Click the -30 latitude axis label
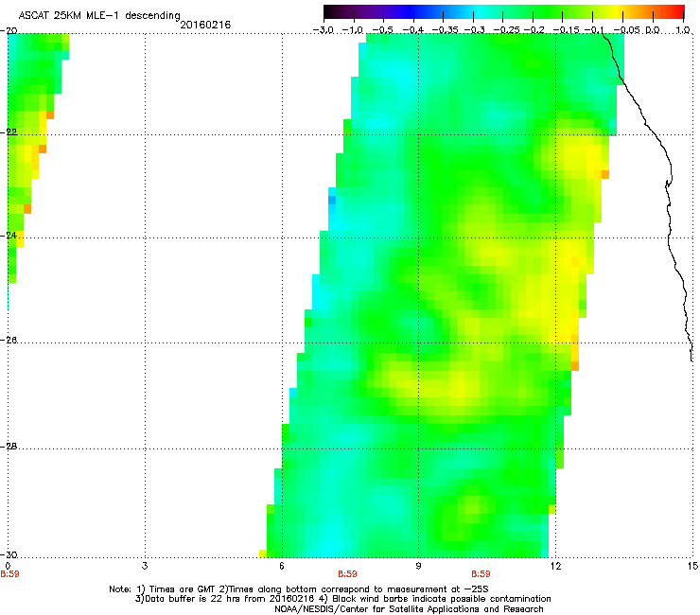This screenshot has width=700, height=615. [9, 554]
